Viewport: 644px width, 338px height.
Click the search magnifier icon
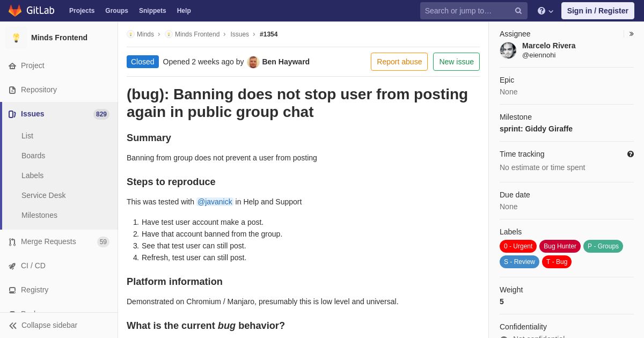[x=518, y=11]
